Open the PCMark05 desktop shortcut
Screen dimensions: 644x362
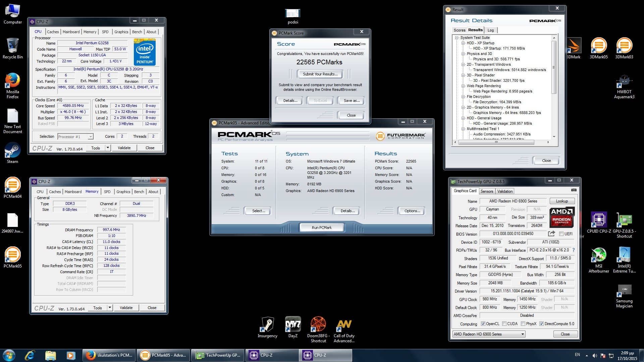pyautogui.click(x=12, y=257)
